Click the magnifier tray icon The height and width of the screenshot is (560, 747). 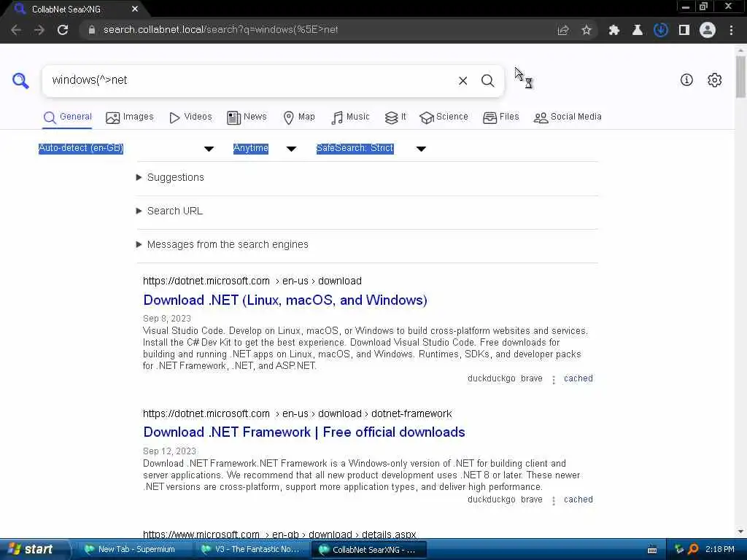[693, 549]
